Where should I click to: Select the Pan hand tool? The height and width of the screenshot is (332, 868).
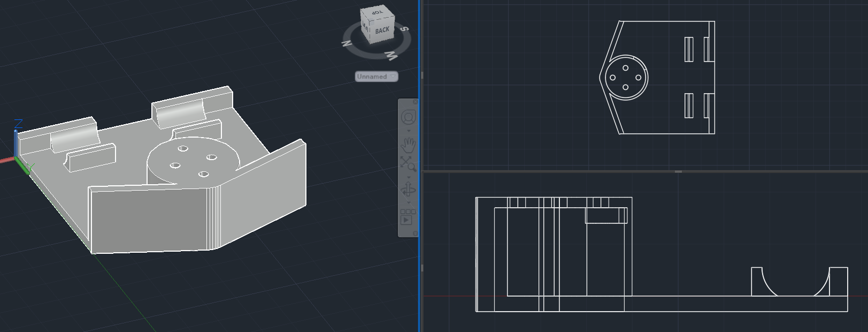click(409, 145)
